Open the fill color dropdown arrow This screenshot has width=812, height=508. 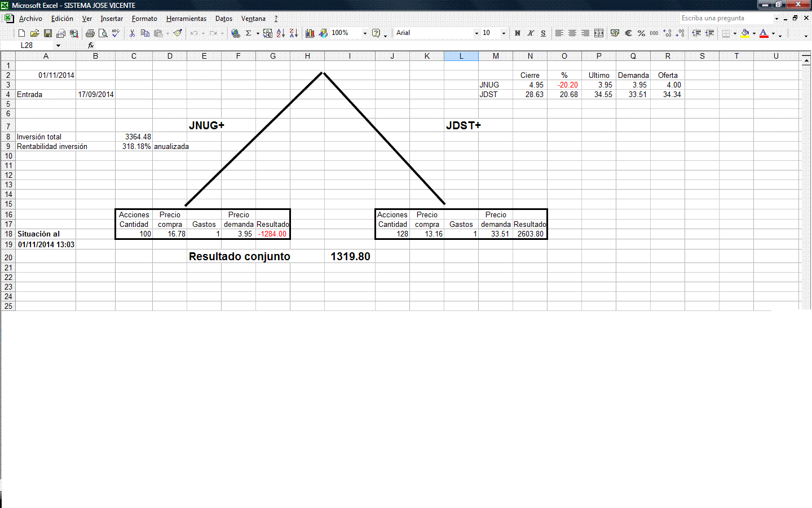(x=754, y=33)
